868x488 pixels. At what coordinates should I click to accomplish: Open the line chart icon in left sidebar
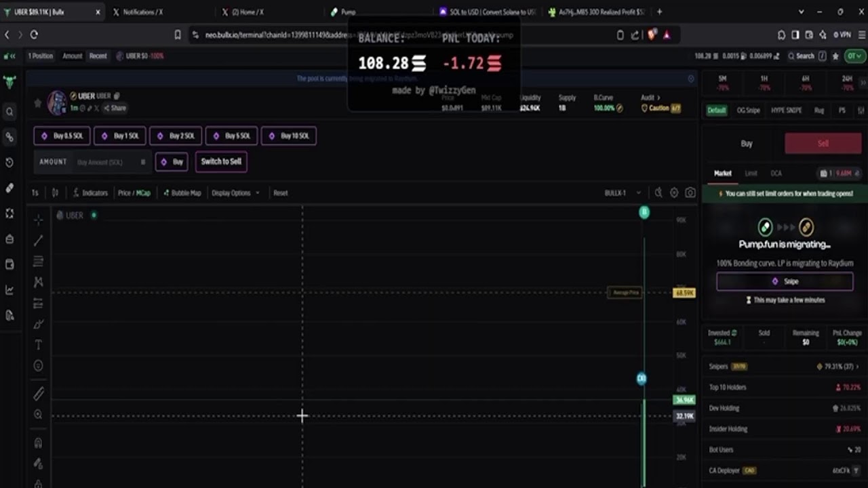pyautogui.click(x=9, y=290)
